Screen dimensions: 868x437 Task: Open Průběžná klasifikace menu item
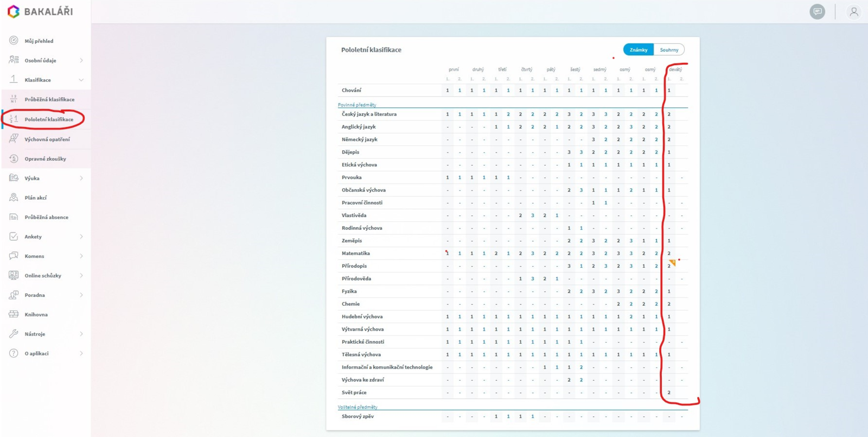coord(49,99)
